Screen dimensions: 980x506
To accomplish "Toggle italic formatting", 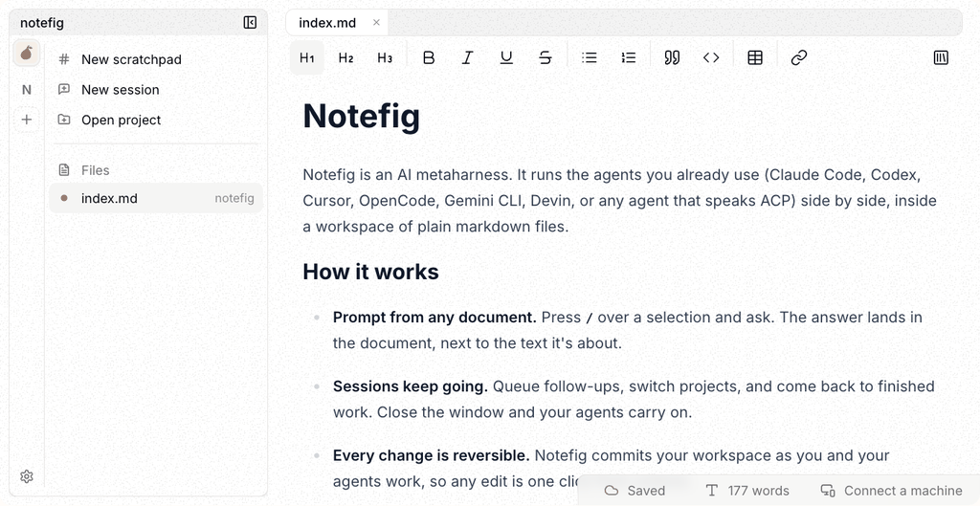I will pyautogui.click(x=467, y=57).
